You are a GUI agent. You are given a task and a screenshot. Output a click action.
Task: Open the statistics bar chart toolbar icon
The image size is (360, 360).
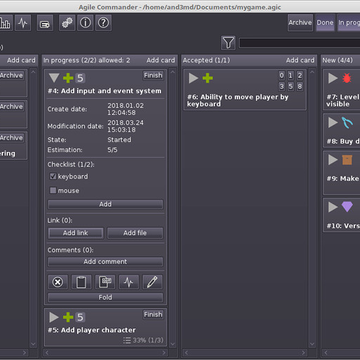pos(6,23)
